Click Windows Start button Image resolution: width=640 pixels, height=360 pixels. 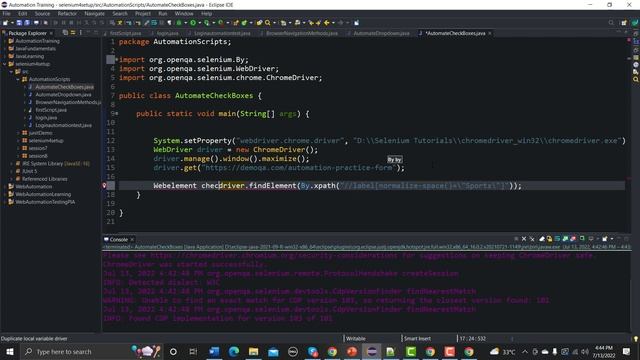coord(9,351)
